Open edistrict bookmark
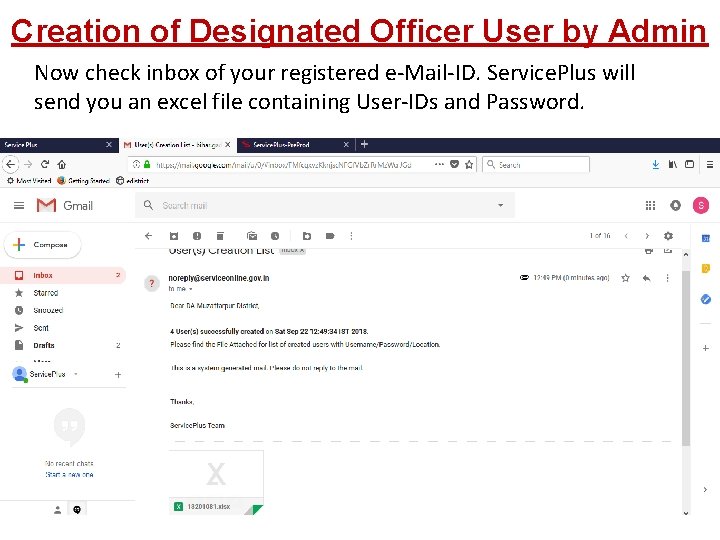720x540 pixels. point(133,180)
